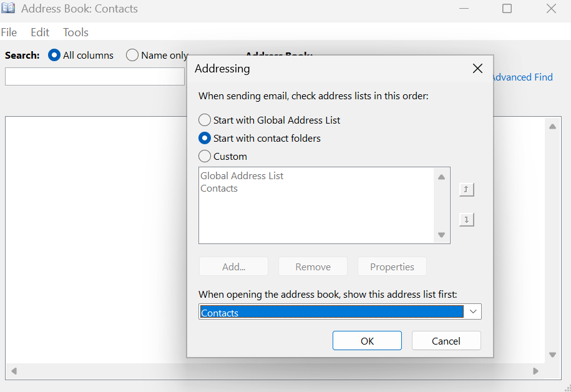Open the Contacts address list dropdown
The width and height of the screenshot is (571, 392).
point(473,311)
